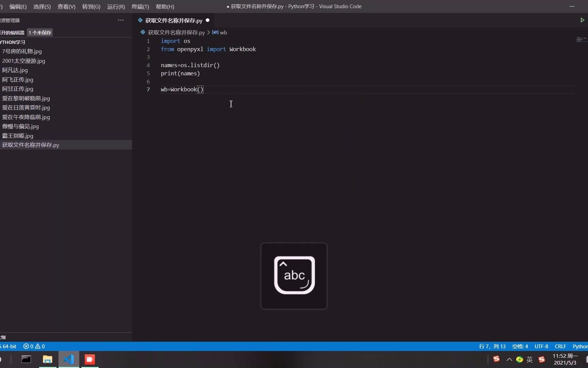Click the word names in print(names)
This screenshot has height=368, width=588.
pos(189,73)
